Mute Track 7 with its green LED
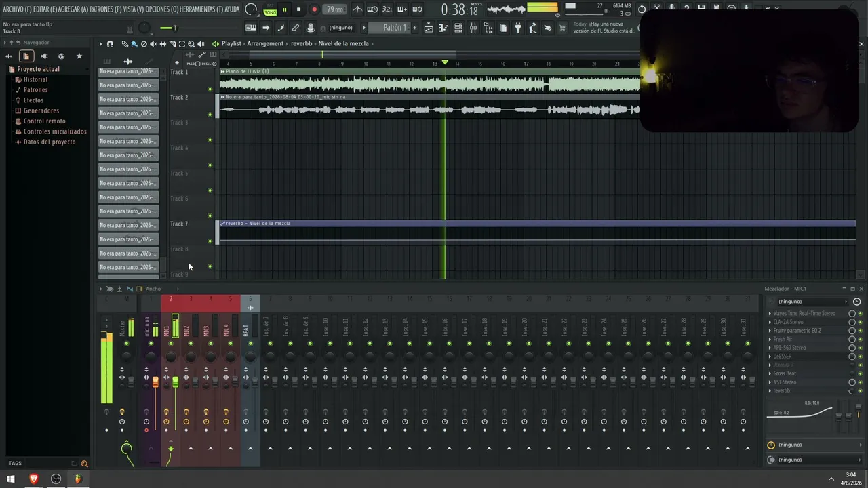Viewport: 868px width, 488px height. [x=210, y=241]
